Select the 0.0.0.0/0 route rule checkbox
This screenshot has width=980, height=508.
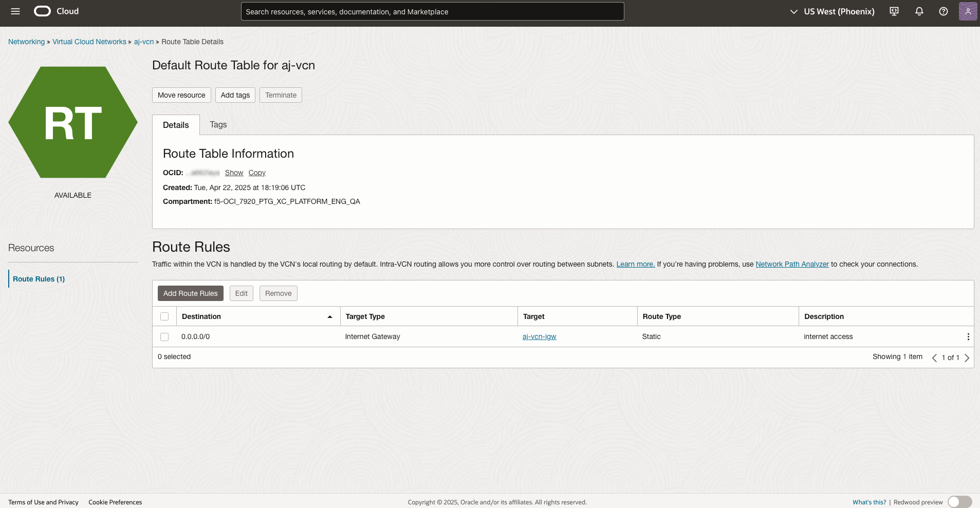(164, 337)
